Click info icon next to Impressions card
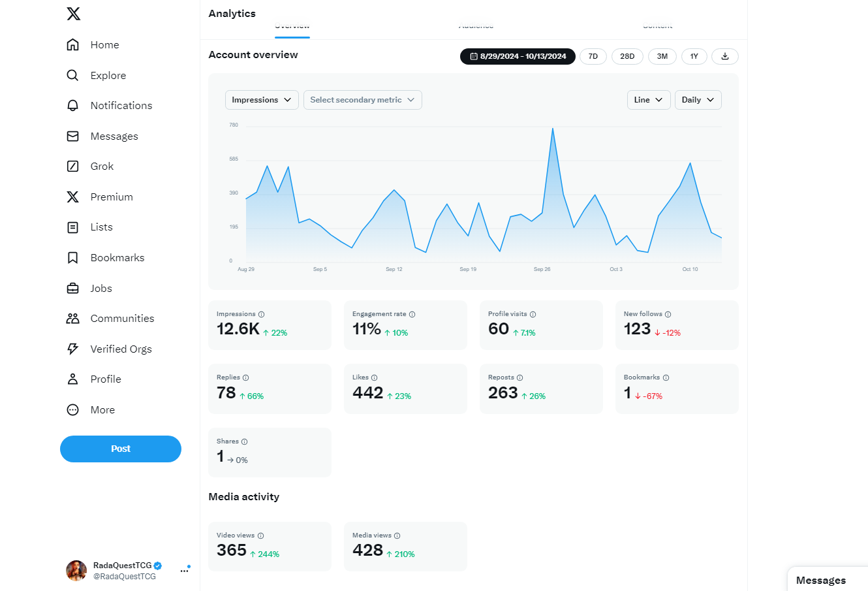Viewport: 868px width, 591px height. click(x=262, y=314)
